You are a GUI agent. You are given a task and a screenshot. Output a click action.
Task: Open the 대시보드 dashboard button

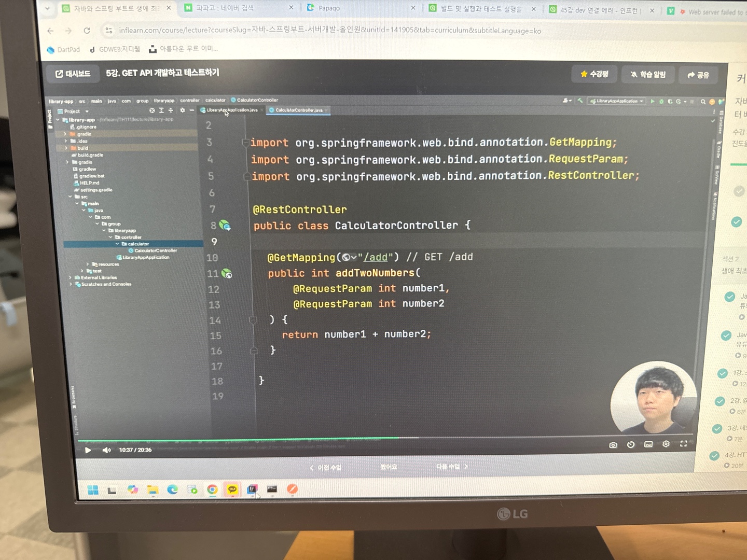(x=73, y=74)
